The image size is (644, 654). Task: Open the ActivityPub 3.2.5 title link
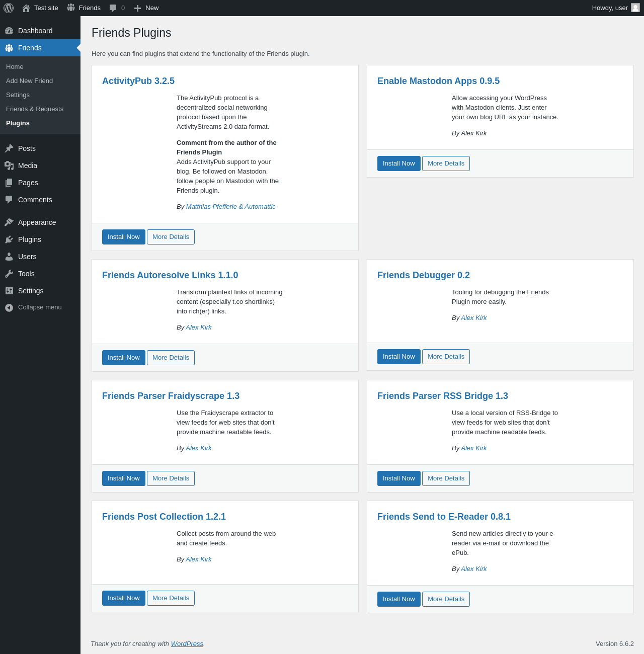[138, 81]
